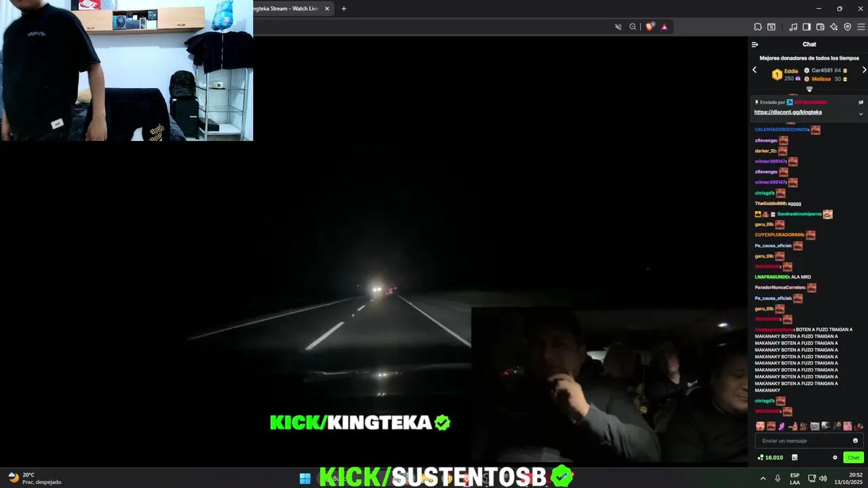Viewport: 868px width, 488px height.
Task: Open a new browser tab
Action: tap(344, 9)
